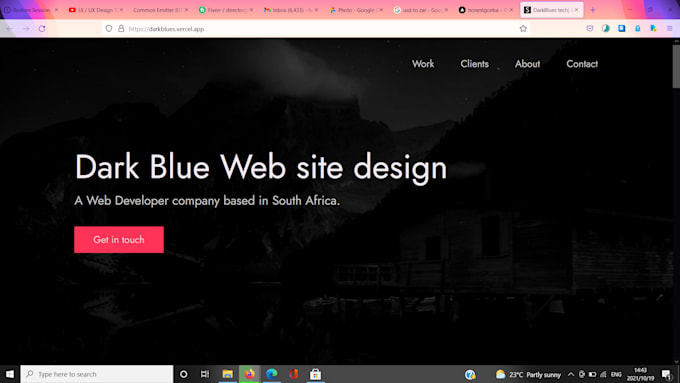The image size is (680, 383).
Task: Open Firefox hamburger application menu
Action: point(670,29)
